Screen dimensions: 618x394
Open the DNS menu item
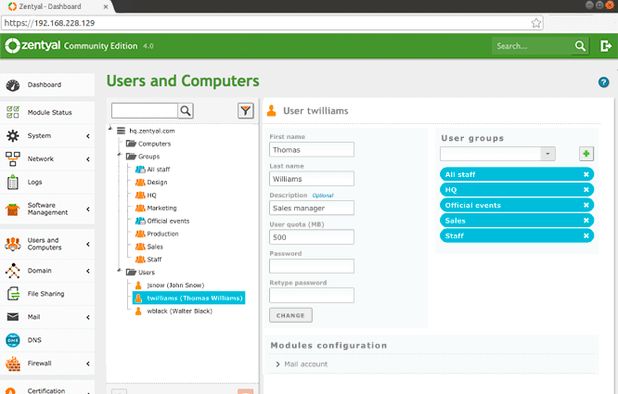click(x=47, y=340)
